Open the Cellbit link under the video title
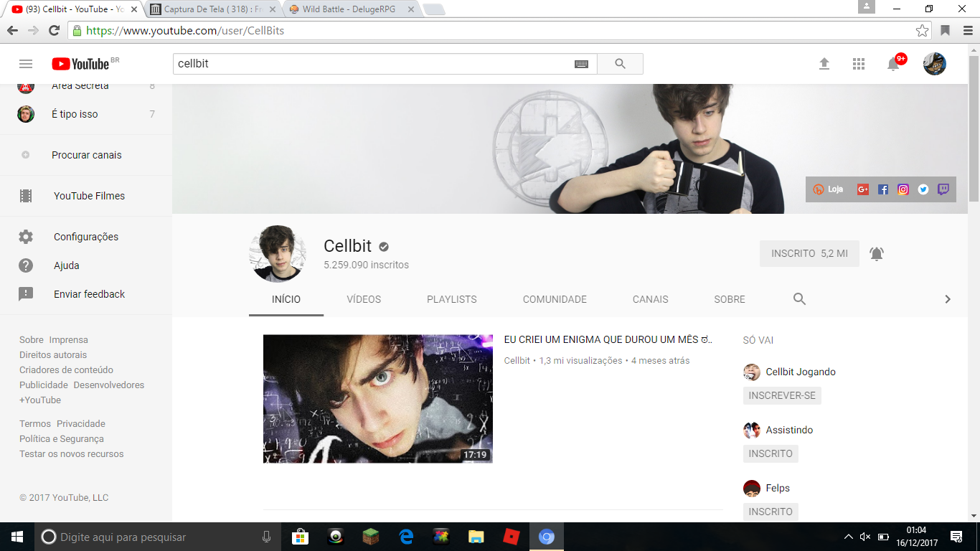 (x=517, y=361)
